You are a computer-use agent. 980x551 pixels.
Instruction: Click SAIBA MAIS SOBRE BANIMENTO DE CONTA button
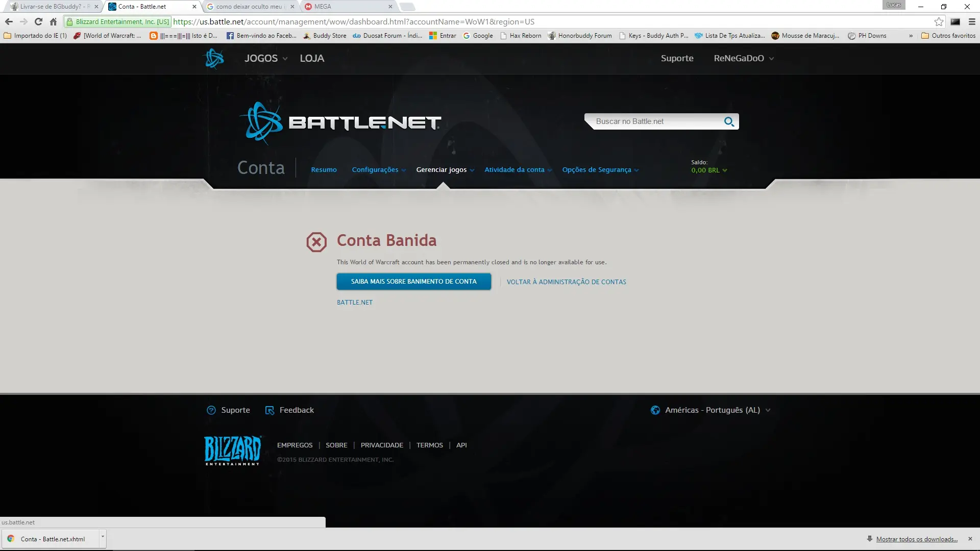(413, 282)
